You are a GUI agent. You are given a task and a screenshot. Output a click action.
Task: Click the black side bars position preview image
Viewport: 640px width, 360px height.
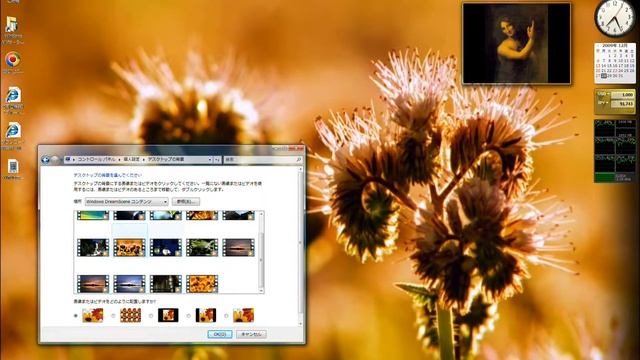coord(206,315)
